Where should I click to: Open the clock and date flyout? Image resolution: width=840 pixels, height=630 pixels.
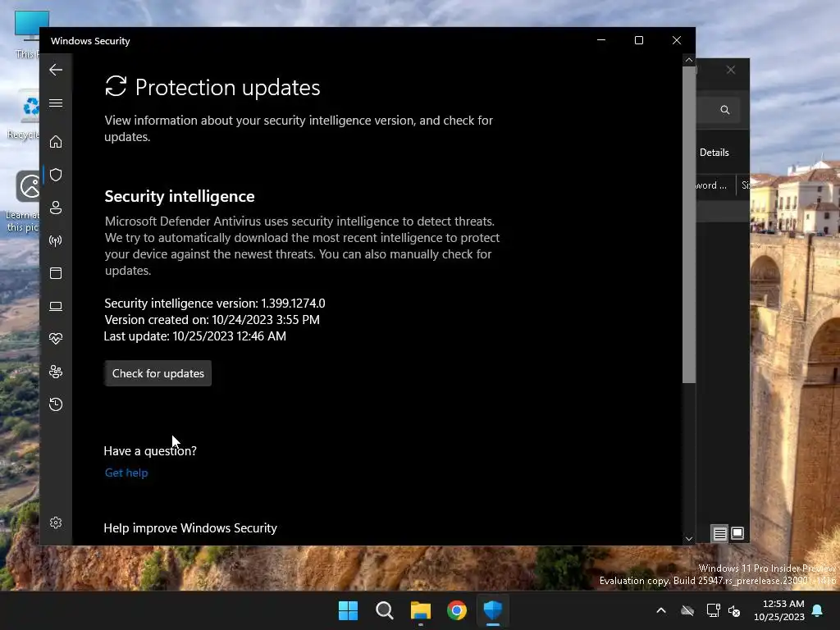[779, 610]
